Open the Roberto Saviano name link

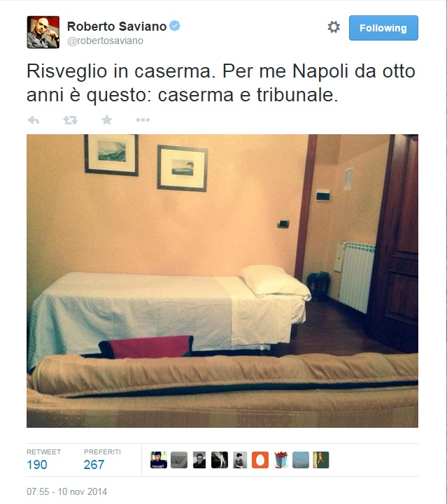point(117,27)
